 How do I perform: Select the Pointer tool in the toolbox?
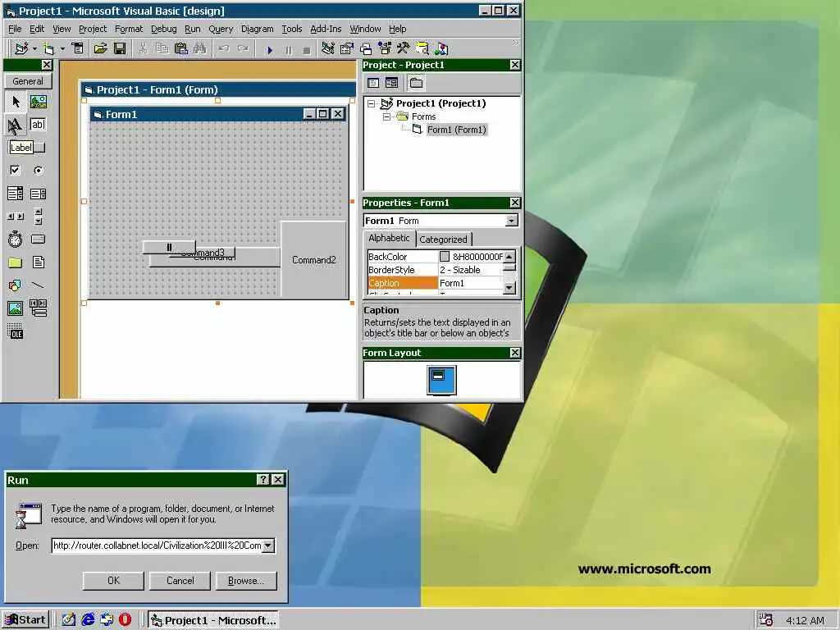click(15, 101)
